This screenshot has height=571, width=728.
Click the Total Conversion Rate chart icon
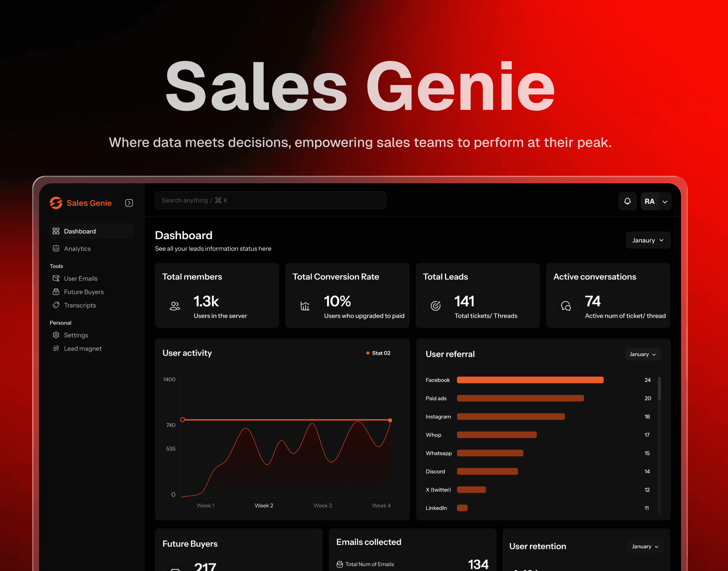[x=305, y=306]
